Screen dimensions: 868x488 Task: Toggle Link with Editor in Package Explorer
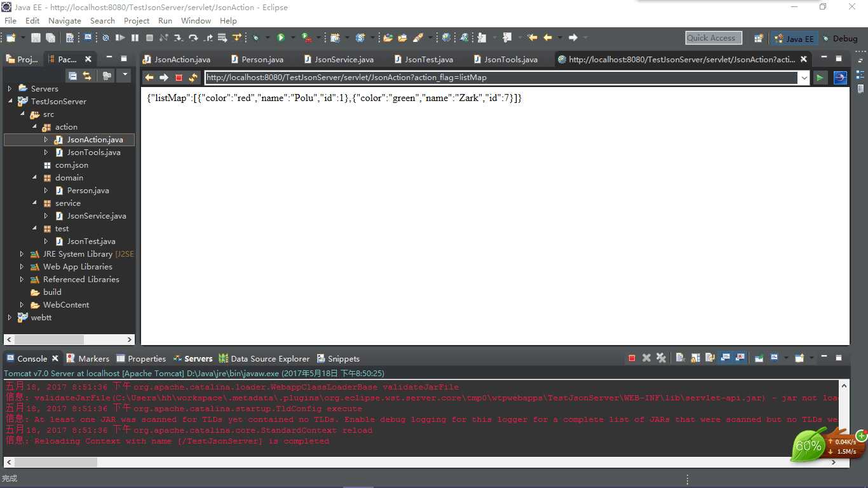87,76
